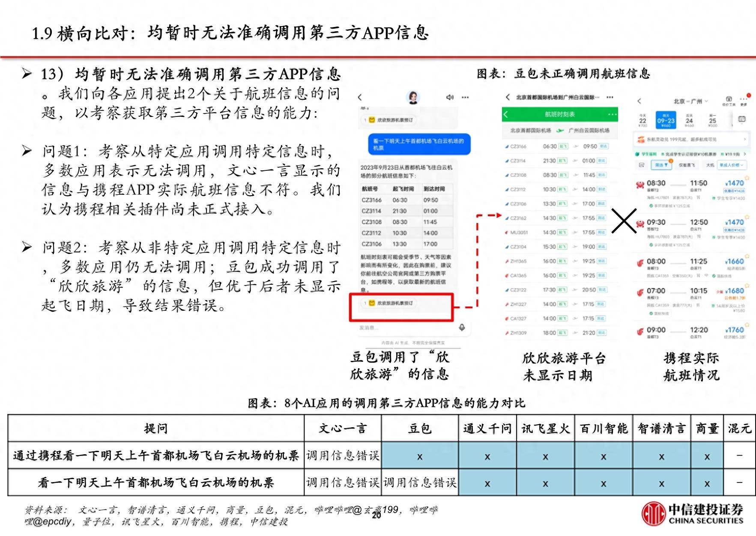This screenshot has width=756, height=536.
Task: Select the MU3051 flight row in the timetable
Action: (x=560, y=232)
